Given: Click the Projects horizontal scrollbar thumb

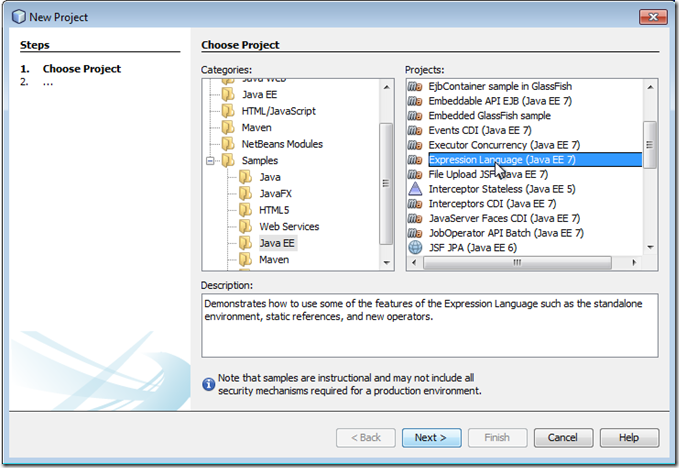Looking at the screenshot, I should click(x=517, y=262).
